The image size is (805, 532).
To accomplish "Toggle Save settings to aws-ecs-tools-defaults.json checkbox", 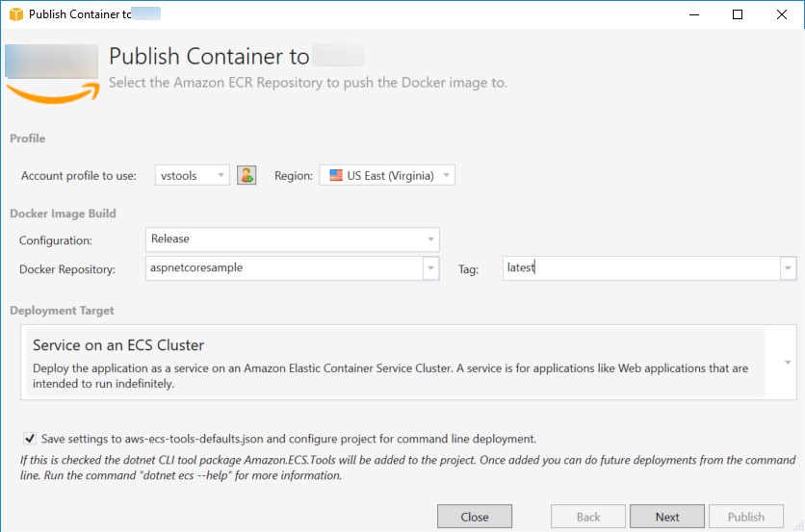I will tap(30, 438).
